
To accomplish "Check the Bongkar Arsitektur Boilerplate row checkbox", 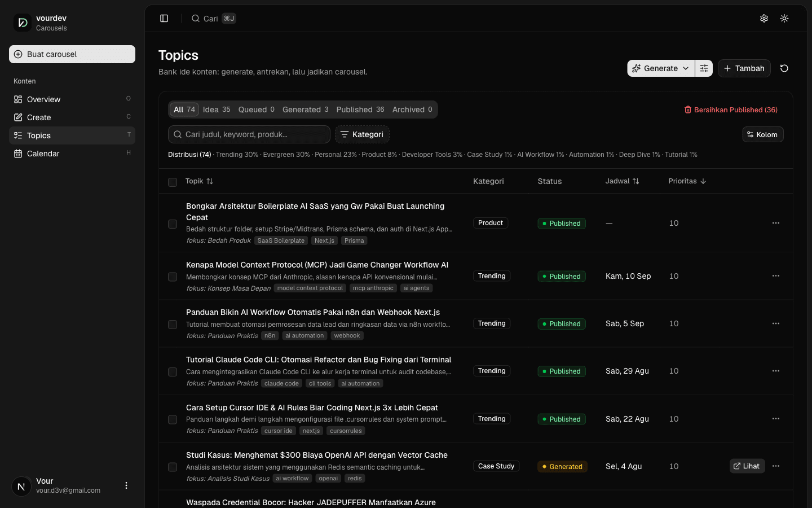I will coord(173,224).
